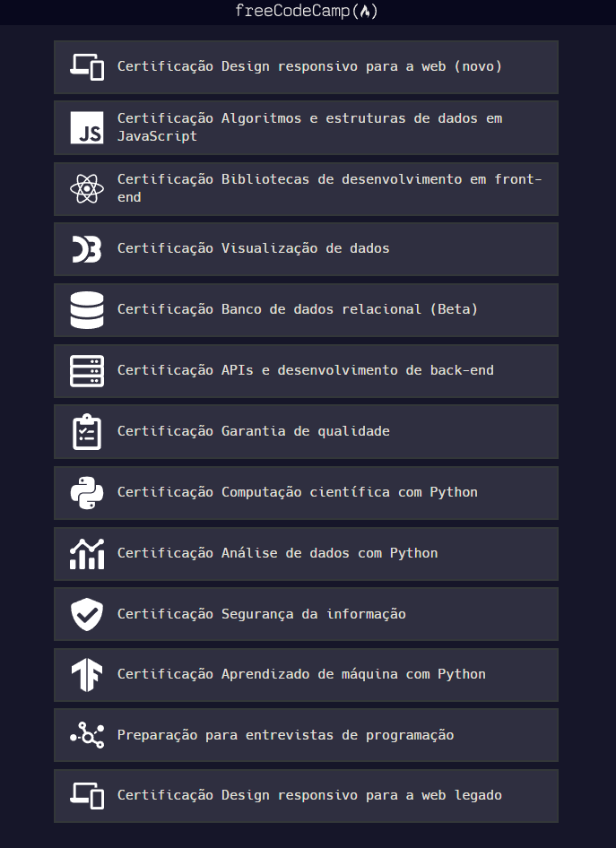Click the database cylinder icon

[87, 310]
